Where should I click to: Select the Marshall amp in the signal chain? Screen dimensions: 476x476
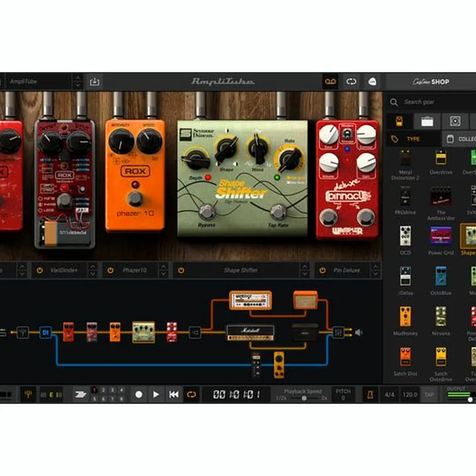pos(251,333)
